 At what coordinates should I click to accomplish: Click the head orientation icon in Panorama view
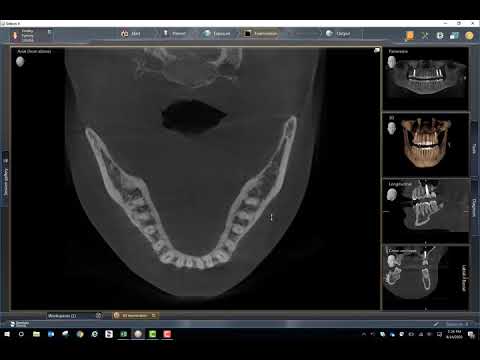392,62
